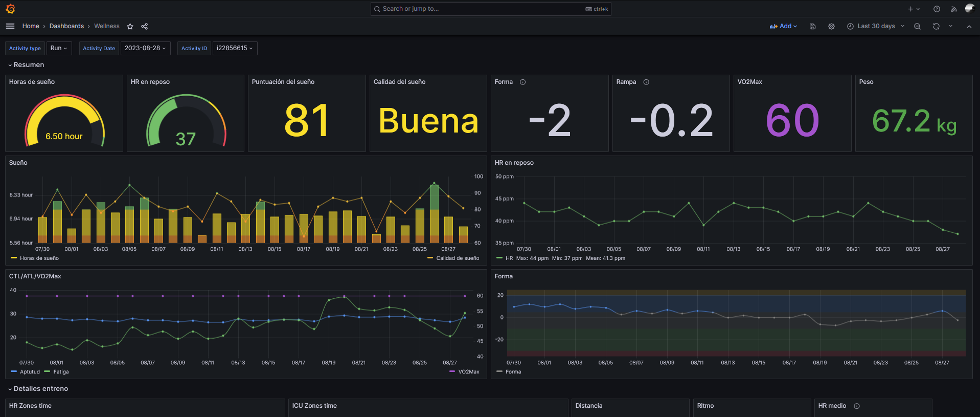Open Distancia panel title
980x417 pixels.
pos(589,406)
